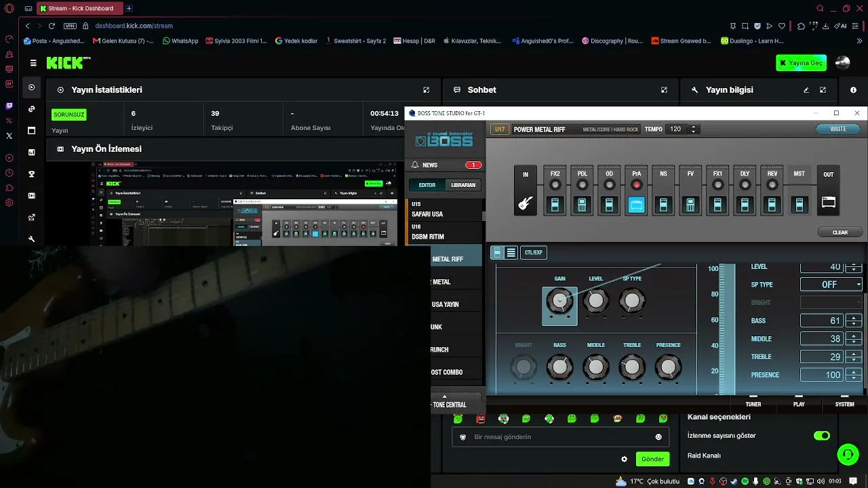Viewport: 868px width, 488px height.
Task: Toggle OD effect on/off
Action: click(x=609, y=185)
